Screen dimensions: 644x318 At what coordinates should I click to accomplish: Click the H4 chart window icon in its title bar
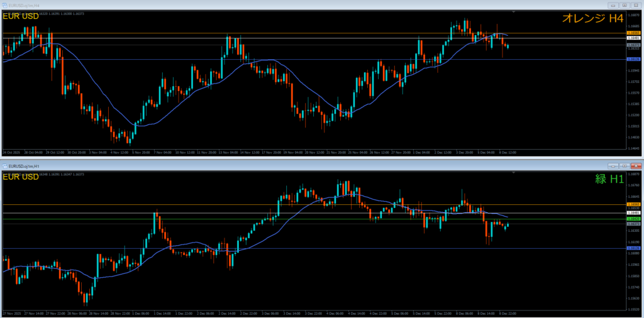coord(4,5)
